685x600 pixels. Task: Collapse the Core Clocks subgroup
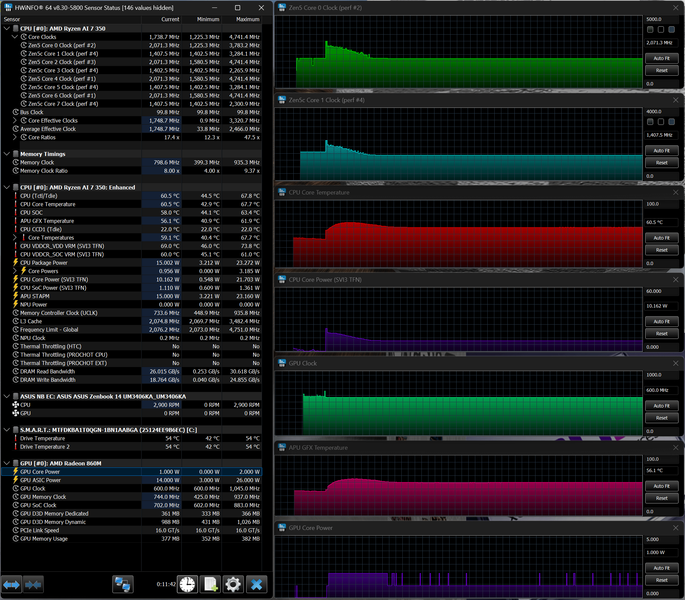pos(15,37)
